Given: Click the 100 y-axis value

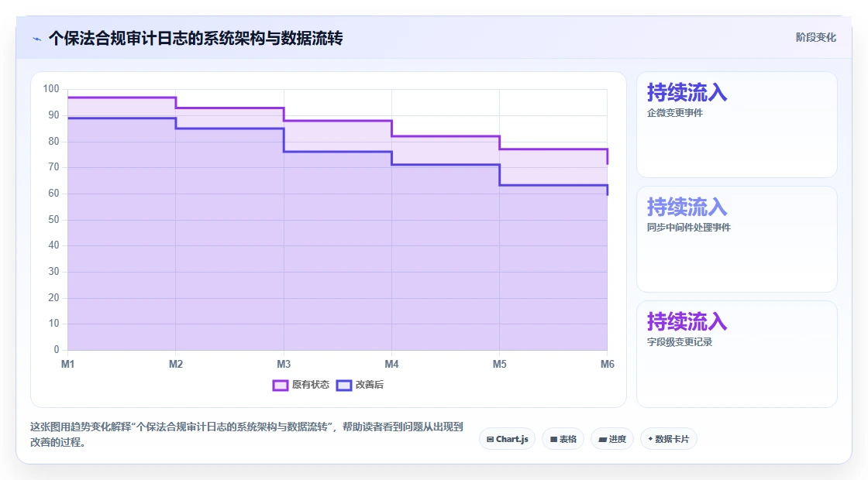Looking at the screenshot, I should point(51,88).
